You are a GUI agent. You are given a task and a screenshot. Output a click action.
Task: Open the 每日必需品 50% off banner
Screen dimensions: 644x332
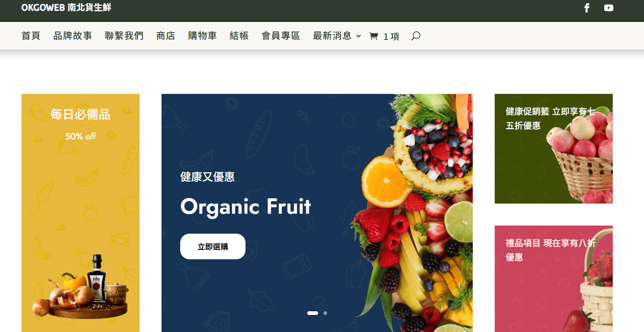80,213
